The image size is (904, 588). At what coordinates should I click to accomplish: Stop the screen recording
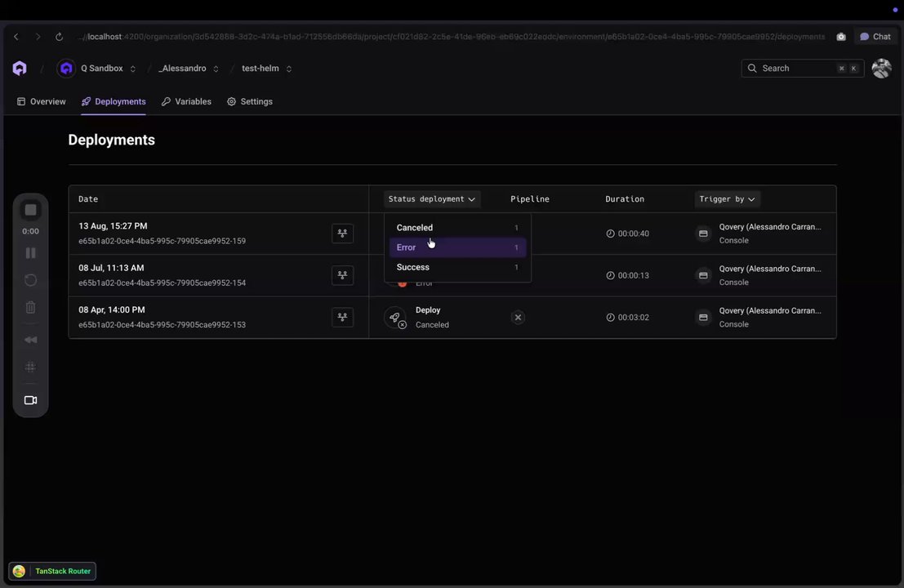tap(30, 210)
